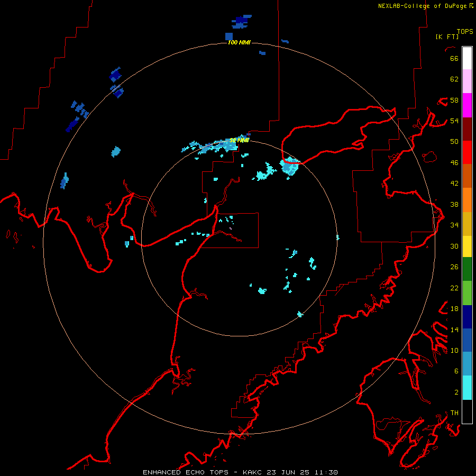Click the TOPS legend title
Screen dimensions: 476x476
(465, 31)
